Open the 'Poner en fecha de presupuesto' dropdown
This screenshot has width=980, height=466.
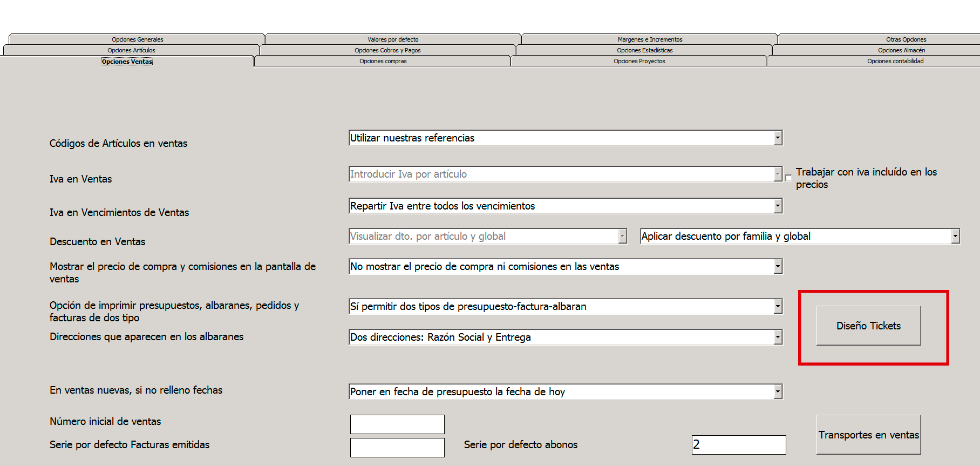(x=778, y=392)
